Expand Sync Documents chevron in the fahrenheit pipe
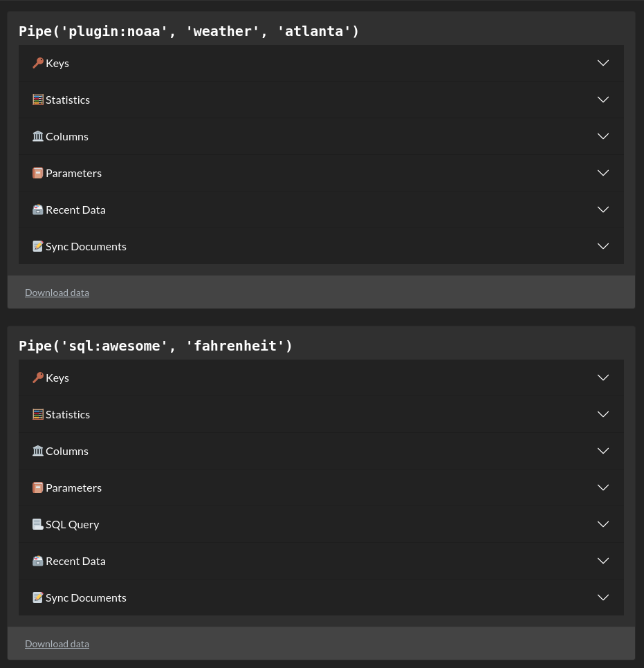644x668 pixels. pos(602,597)
